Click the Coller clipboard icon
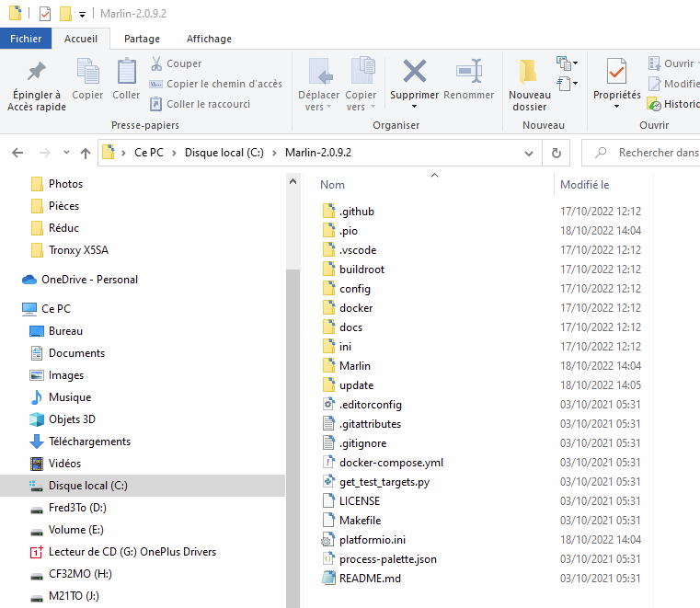Viewport: 700px width, 608px height. coord(126,72)
